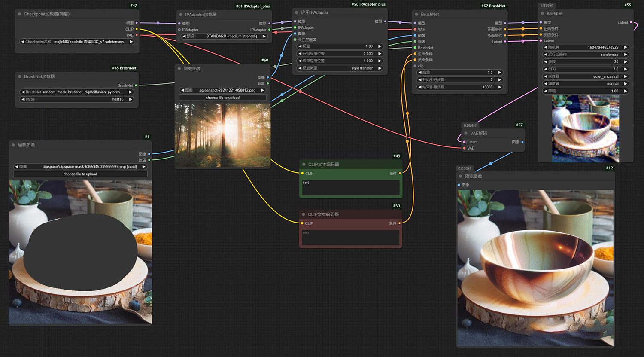Viewport: 644px width, 357px height.
Task: Collapse the 加载图像 node containing the masked photo
Action: point(13,145)
